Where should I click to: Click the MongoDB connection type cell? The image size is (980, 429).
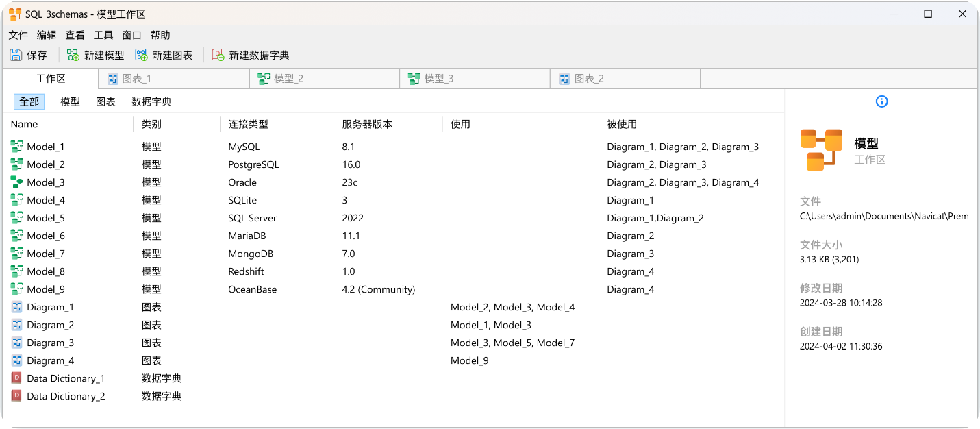tap(251, 254)
